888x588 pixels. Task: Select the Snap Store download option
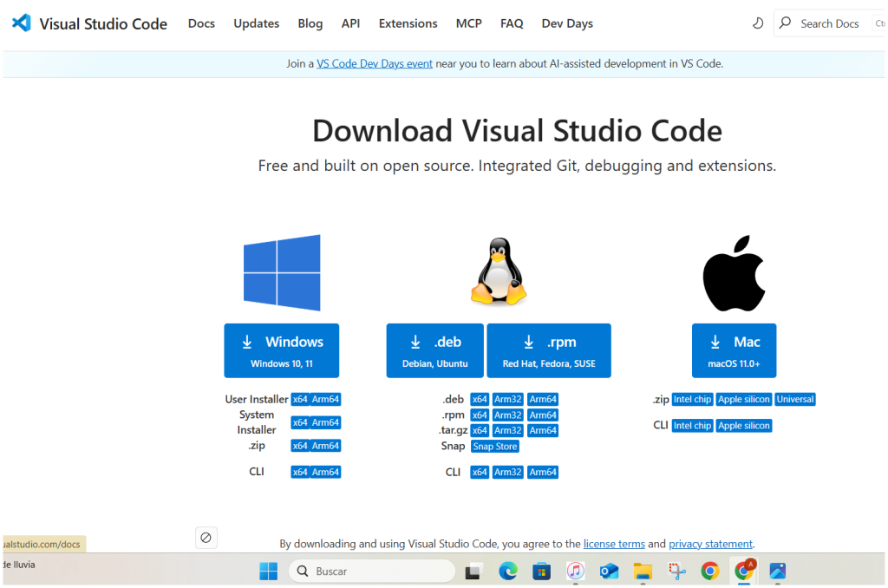tap(495, 447)
